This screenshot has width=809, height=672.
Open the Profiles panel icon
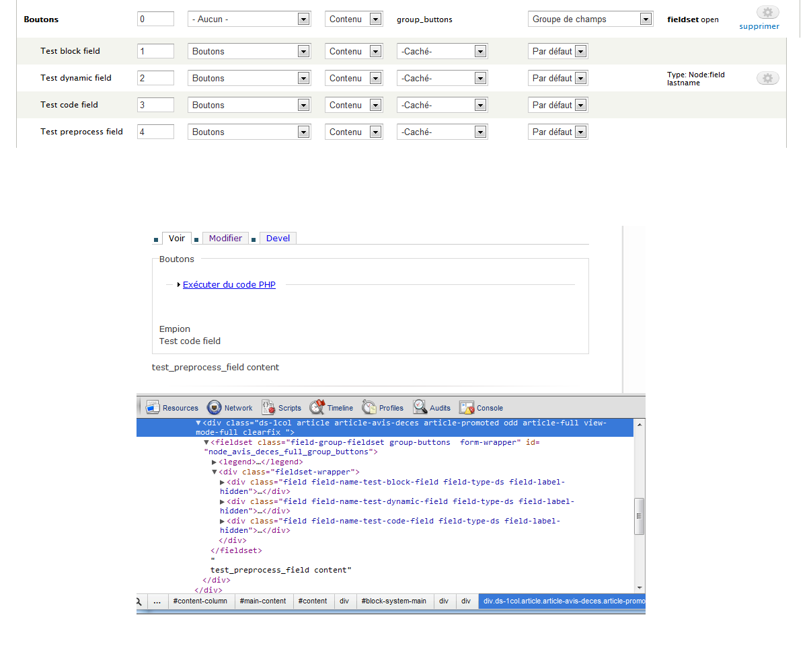pos(369,407)
